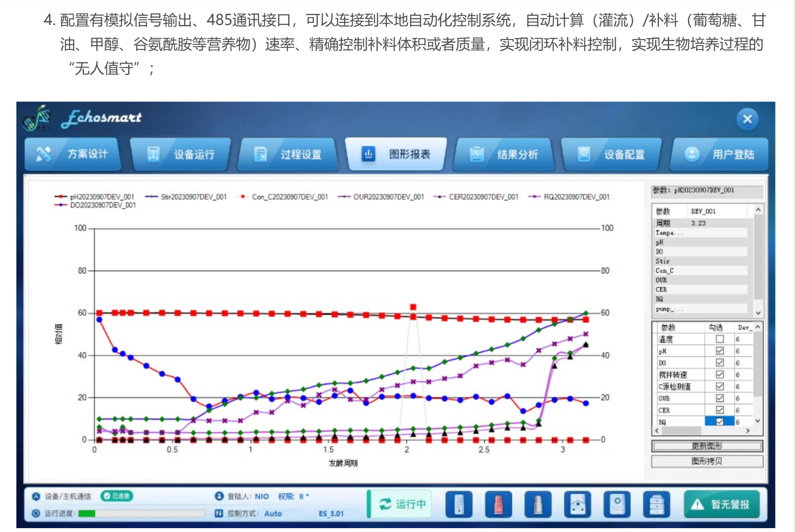Switch to the 结果分析 tab
The width and height of the screenshot is (795, 532).
pyautogui.click(x=504, y=154)
